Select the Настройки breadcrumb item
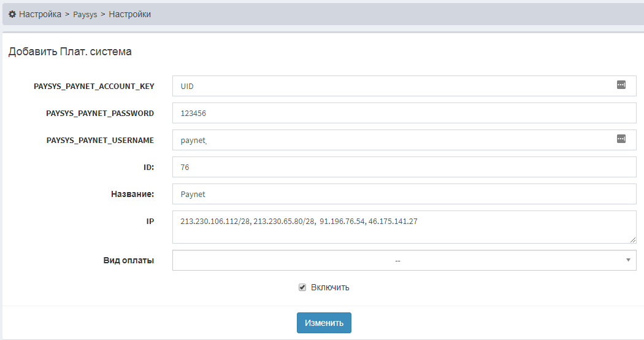644x340 pixels. pyautogui.click(x=129, y=14)
